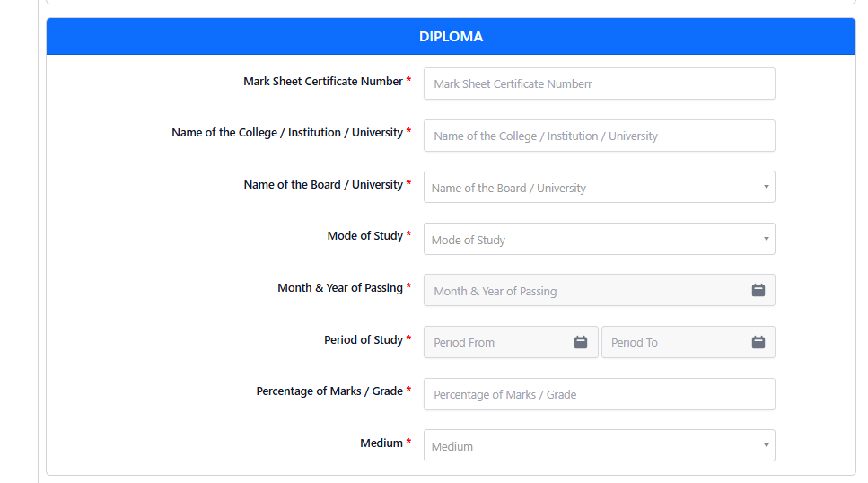Open the Mode of Study dropdown
Image resolution: width=868 pixels, height=483 pixels.
pyautogui.click(x=599, y=240)
